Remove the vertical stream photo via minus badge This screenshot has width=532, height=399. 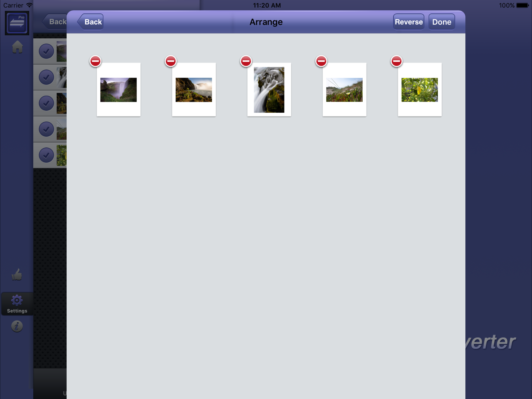click(246, 61)
